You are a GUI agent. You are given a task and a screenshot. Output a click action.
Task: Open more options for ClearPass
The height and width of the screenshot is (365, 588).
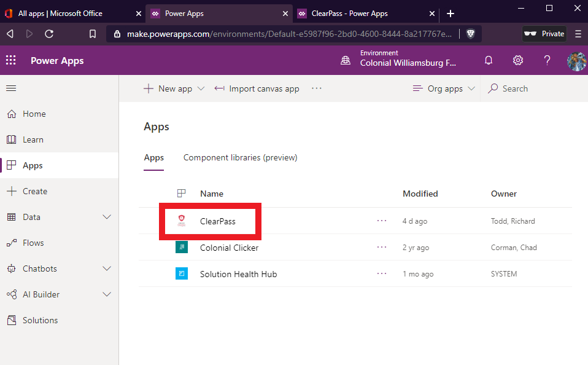click(x=382, y=221)
